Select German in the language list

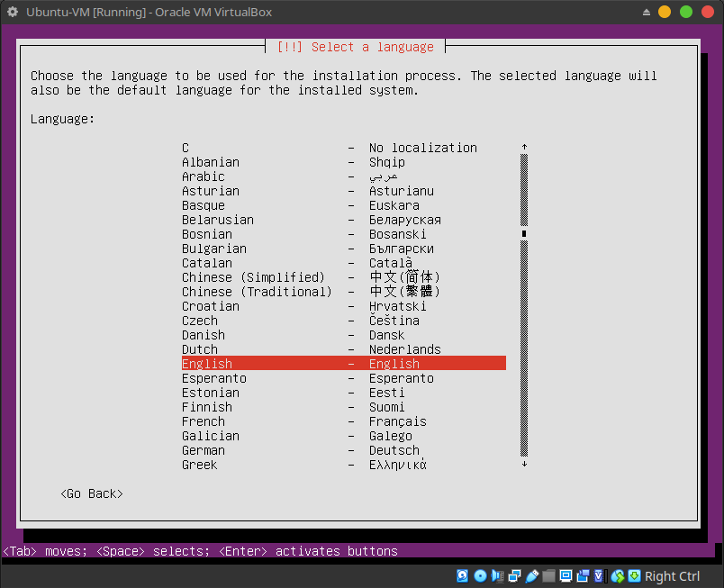coord(344,450)
